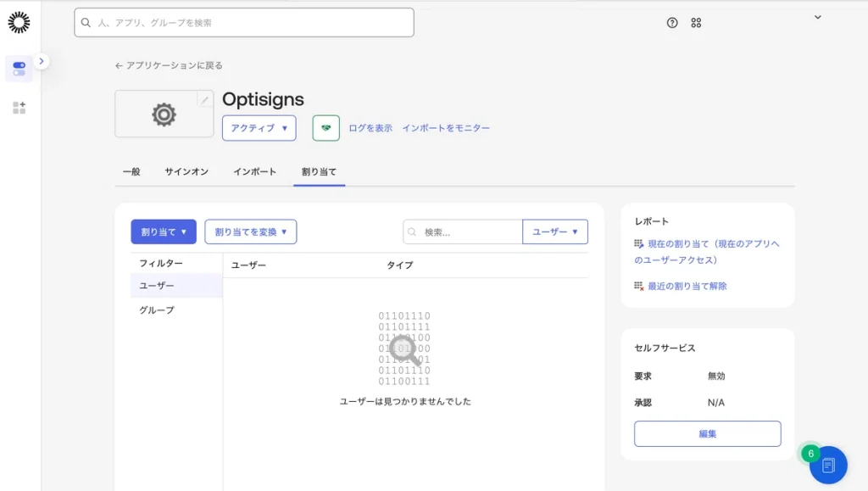
Task: Click the pencil edit icon on app logo
Action: click(204, 100)
